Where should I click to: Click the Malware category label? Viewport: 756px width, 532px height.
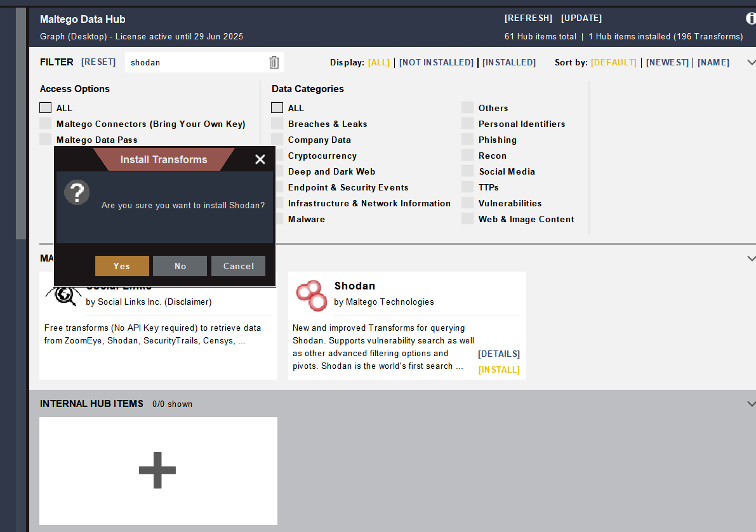pyautogui.click(x=306, y=220)
